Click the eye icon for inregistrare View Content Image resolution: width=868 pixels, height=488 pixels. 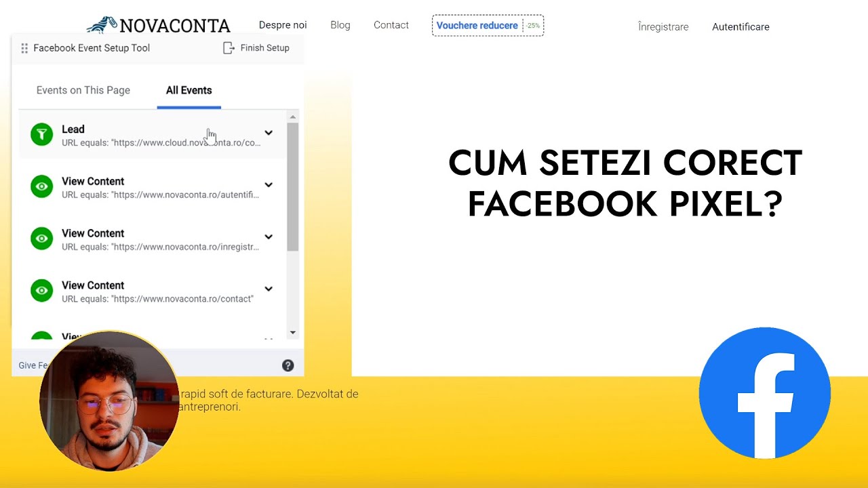click(41, 239)
